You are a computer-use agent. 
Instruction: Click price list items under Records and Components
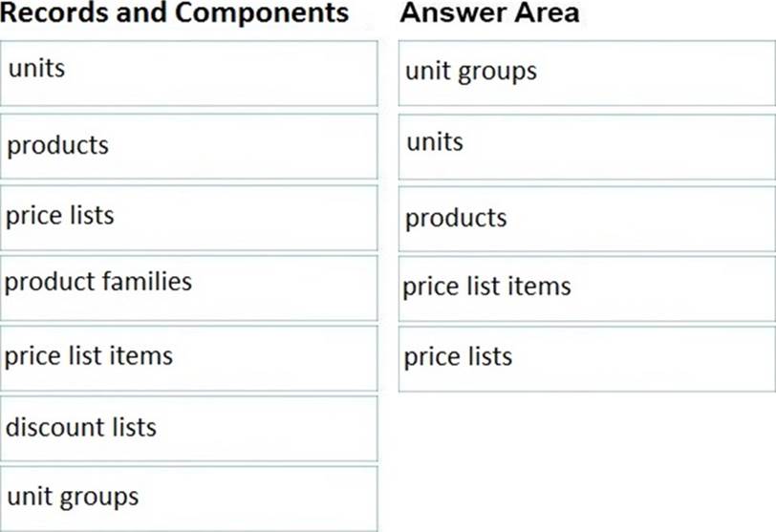(x=188, y=357)
